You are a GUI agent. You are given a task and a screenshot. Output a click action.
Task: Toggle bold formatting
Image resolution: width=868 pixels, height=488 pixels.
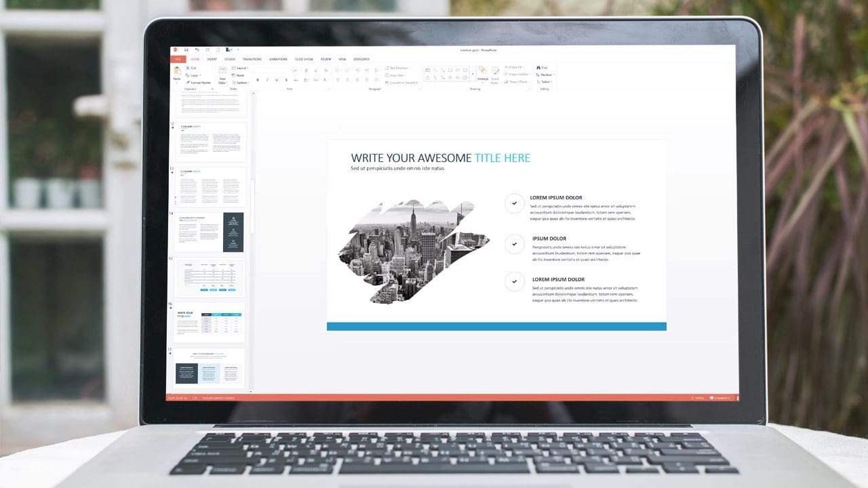click(258, 80)
